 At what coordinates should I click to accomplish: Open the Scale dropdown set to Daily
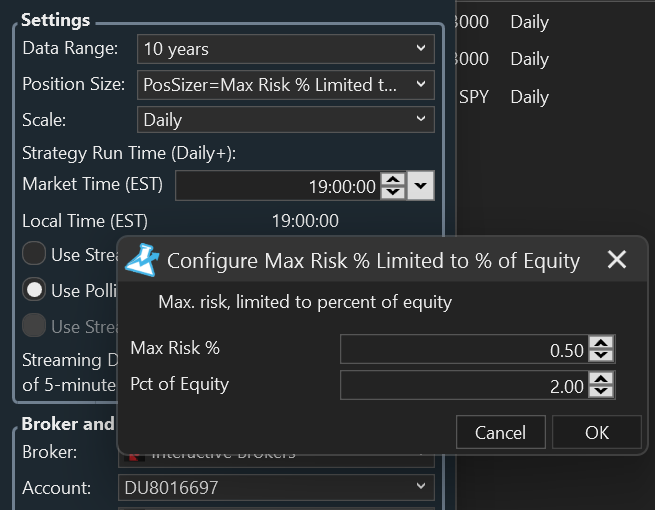click(x=285, y=120)
